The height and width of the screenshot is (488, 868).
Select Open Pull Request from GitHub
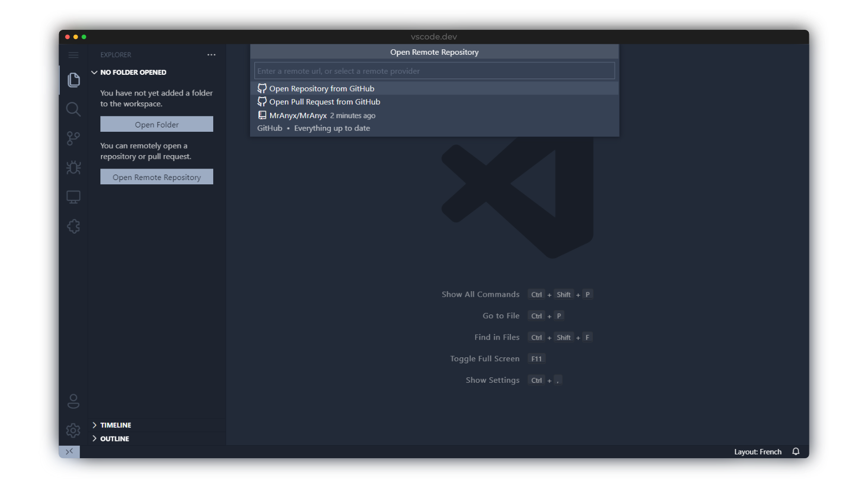[435, 101]
